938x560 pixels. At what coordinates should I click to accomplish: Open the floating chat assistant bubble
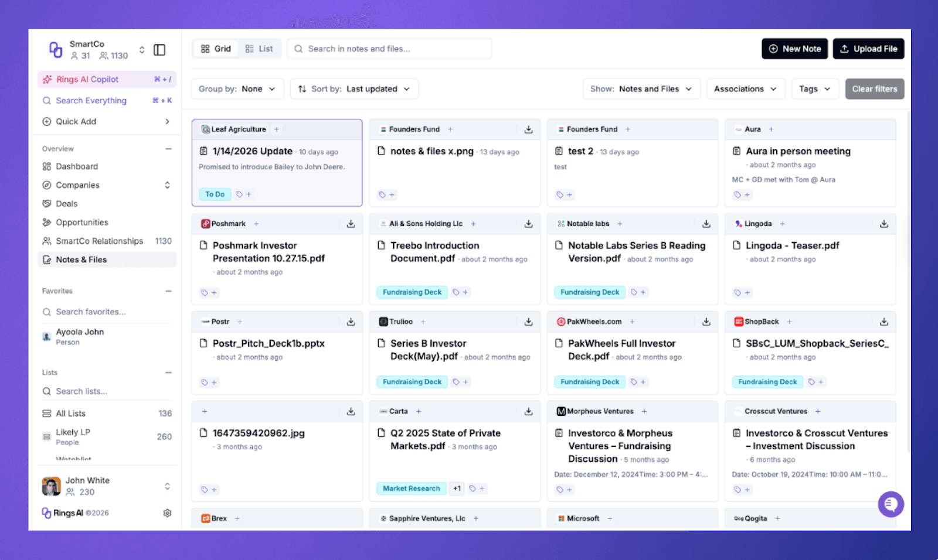point(891,504)
